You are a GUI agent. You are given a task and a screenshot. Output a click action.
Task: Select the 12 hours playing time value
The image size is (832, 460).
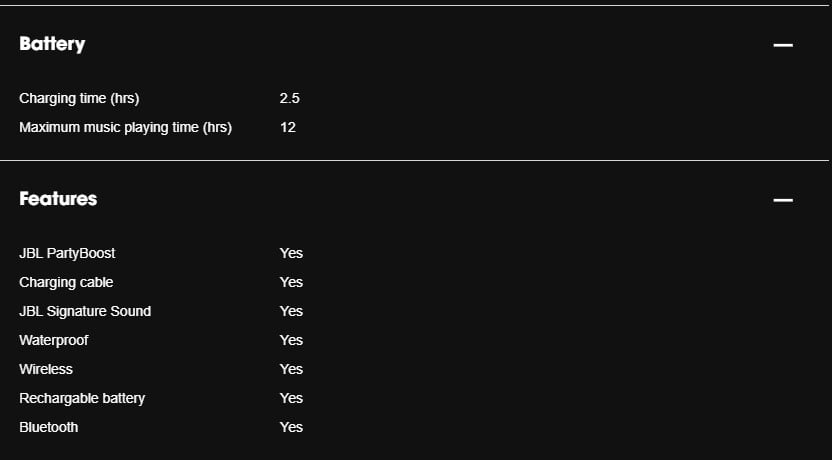(288, 128)
